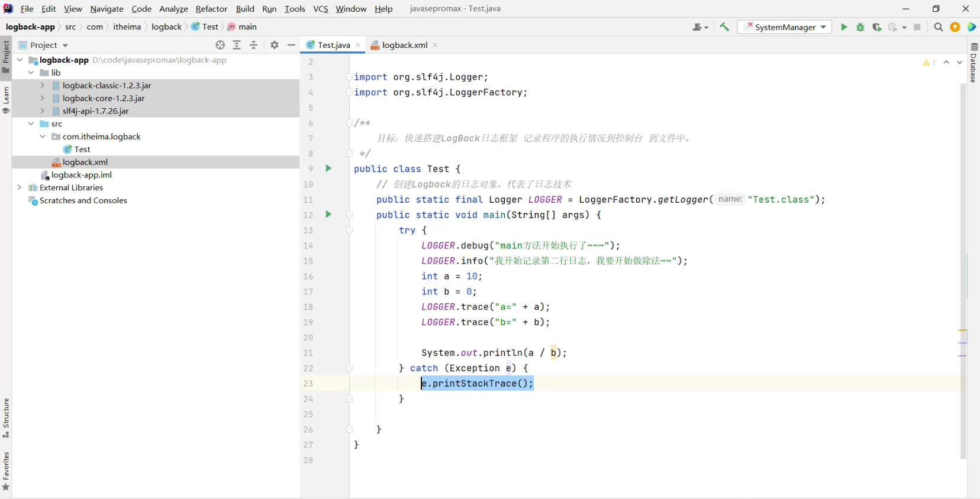Start debugging with the Debug bug icon
Viewport: 980px width, 499px height.
[860, 27]
